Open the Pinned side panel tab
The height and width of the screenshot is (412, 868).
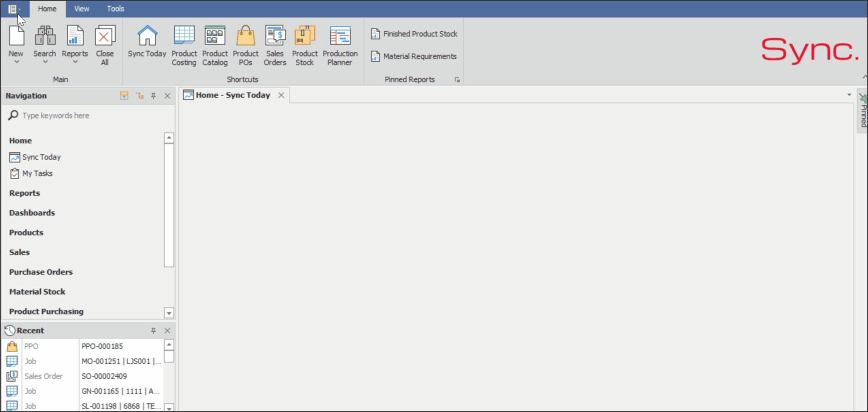pyautogui.click(x=863, y=111)
